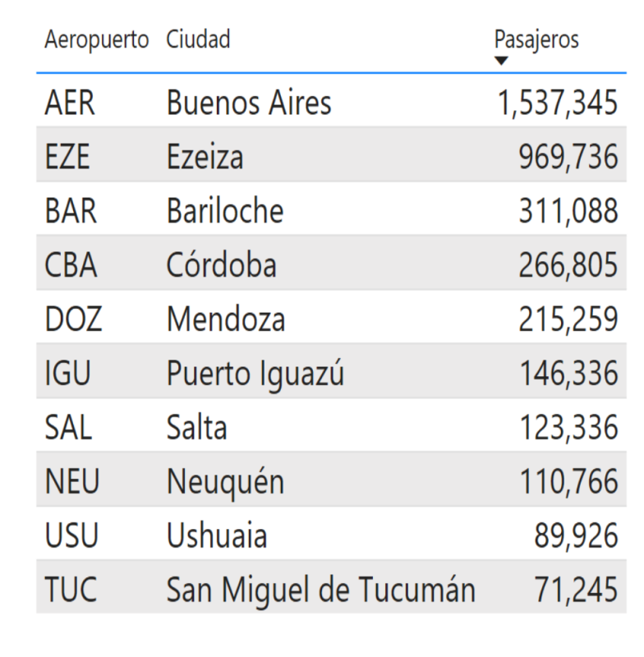Select the CBA airport code cell
The height and width of the screenshot is (657, 644).
pos(71,265)
